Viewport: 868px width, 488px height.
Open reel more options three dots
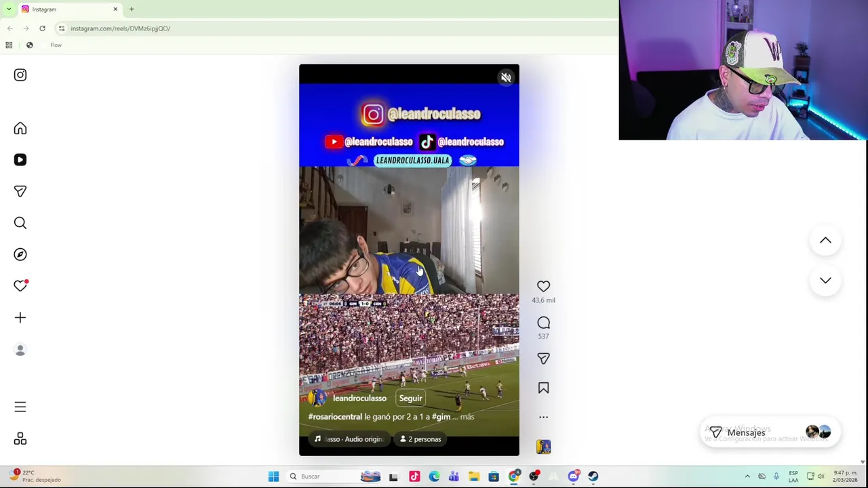(x=543, y=417)
